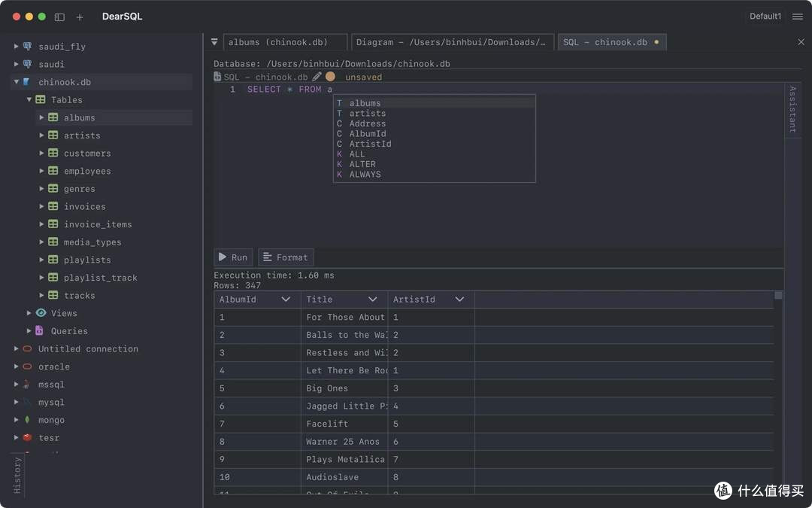Image resolution: width=812 pixels, height=508 pixels.
Task: Click the Tables folder grid icon
Action: click(x=41, y=99)
